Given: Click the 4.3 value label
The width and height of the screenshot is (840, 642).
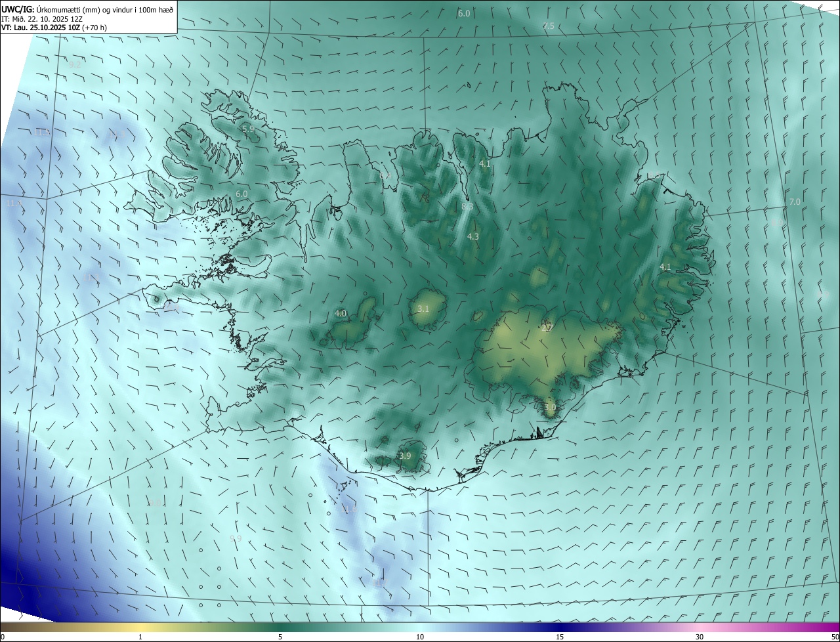Looking at the screenshot, I should (x=473, y=236).
